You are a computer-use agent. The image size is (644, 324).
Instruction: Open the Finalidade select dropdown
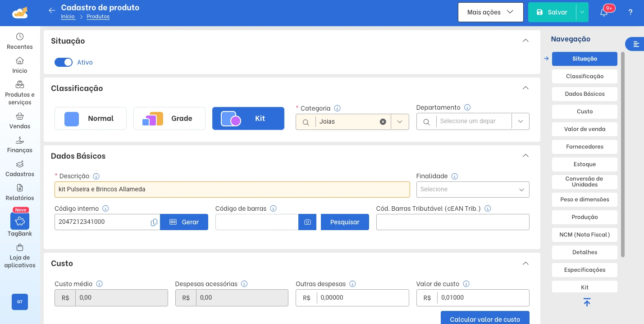click(473, 190)
